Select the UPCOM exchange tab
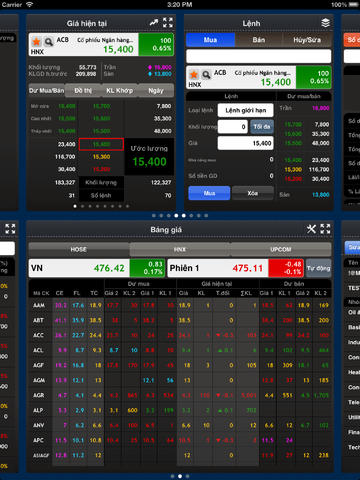Viewport: 360px width, 480px height. tap(281, 249)
